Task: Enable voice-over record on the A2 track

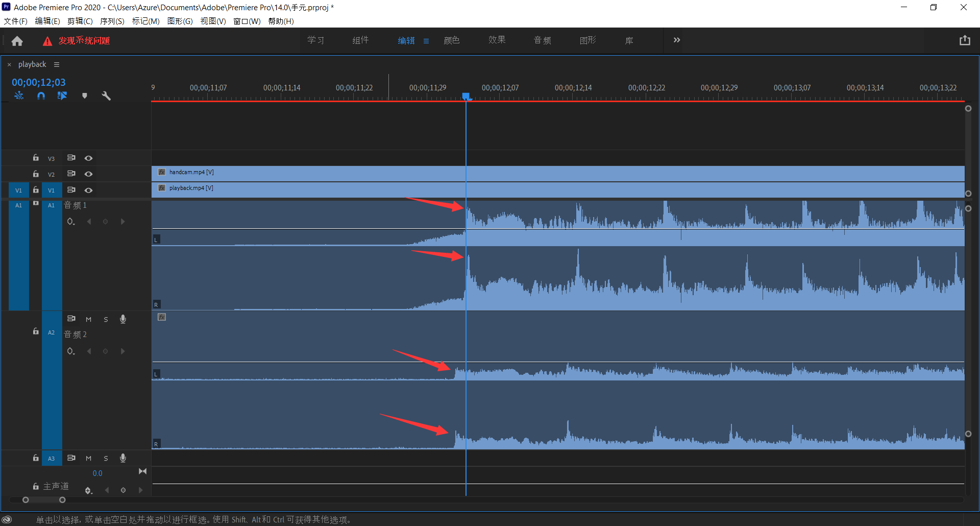Action: click(x=122, y=319)
